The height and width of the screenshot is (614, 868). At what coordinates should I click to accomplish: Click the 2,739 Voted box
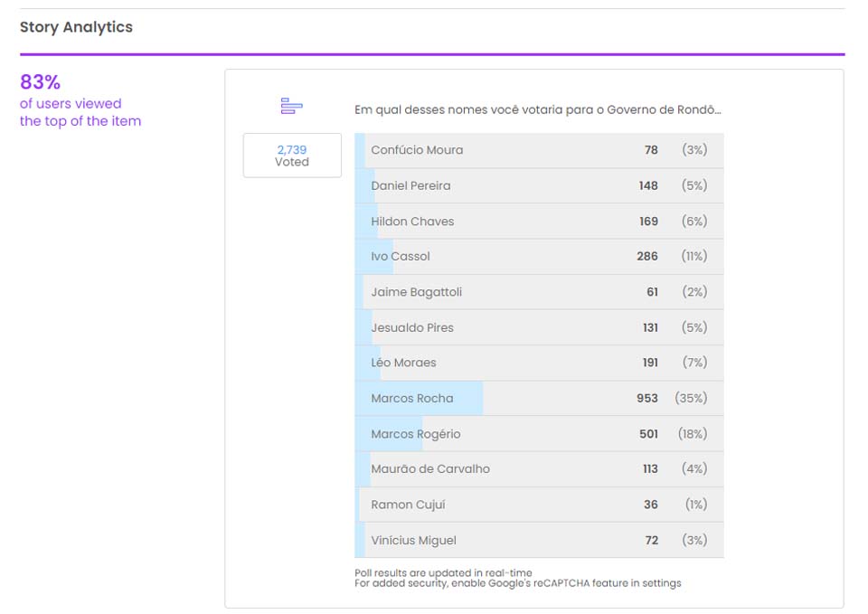point(292,156)
